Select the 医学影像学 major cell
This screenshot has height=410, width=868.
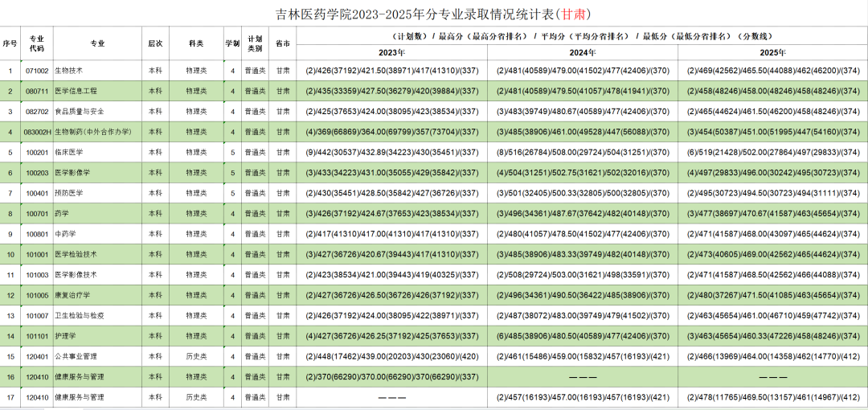[98, 172]
